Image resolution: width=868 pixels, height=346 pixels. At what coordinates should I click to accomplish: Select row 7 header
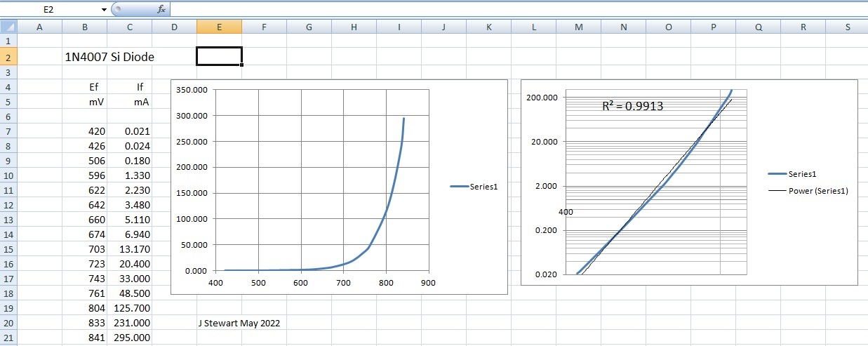8,131
